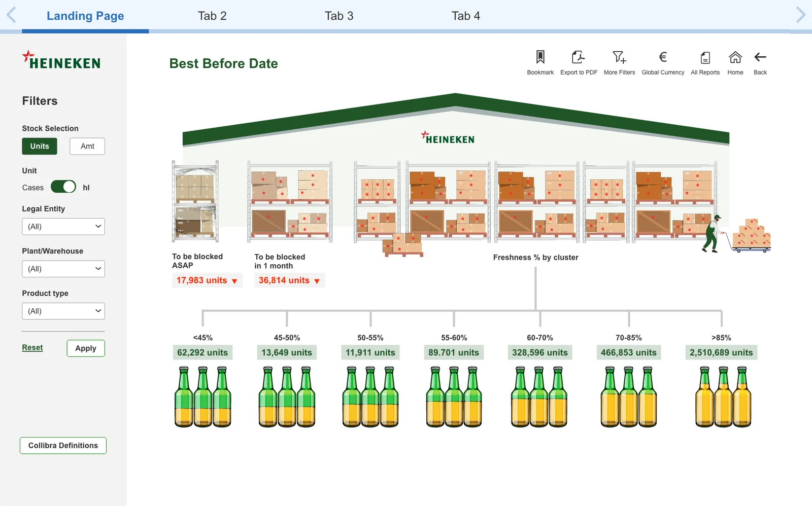812x506 pixels.
Task: Click the Best Before Date title
Action: (224, 63)
